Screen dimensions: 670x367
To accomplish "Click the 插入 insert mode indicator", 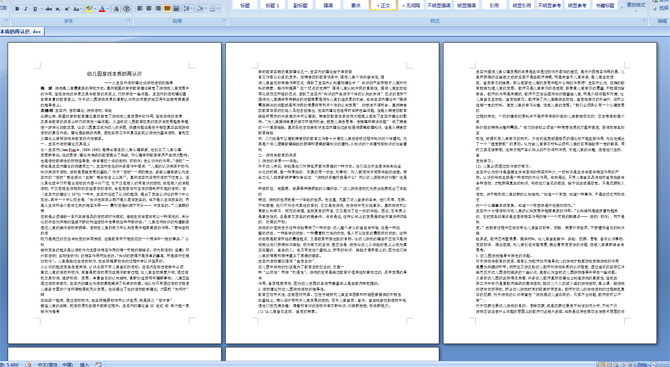I will click(x=84, y=364).
